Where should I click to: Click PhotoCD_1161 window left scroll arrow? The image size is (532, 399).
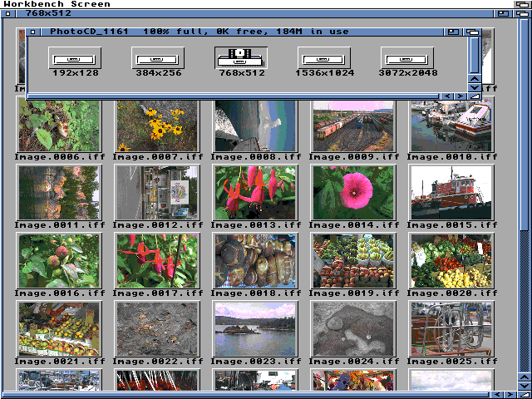[447, 96]
